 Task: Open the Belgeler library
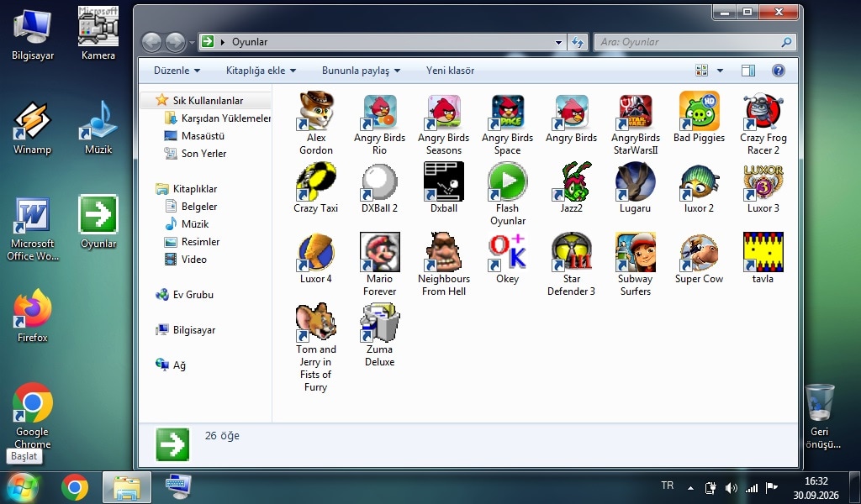pyautogui.click(x=191, y=207)
